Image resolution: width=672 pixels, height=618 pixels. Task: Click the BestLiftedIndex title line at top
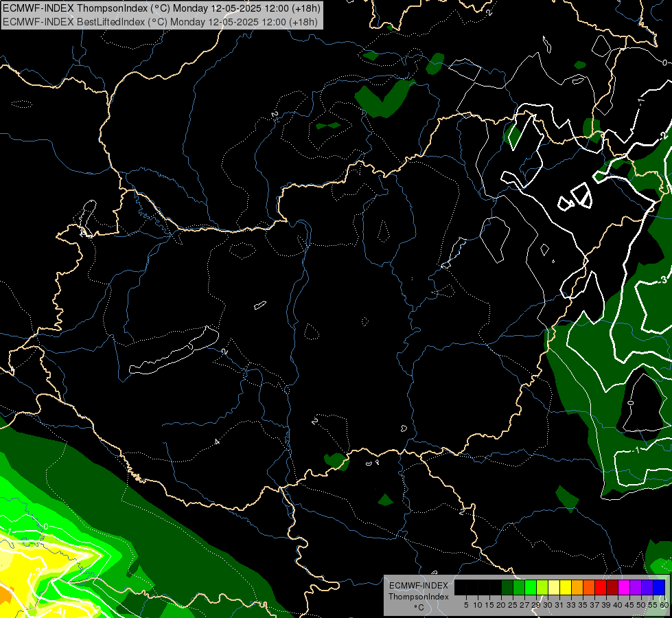(x=161, y=22)
